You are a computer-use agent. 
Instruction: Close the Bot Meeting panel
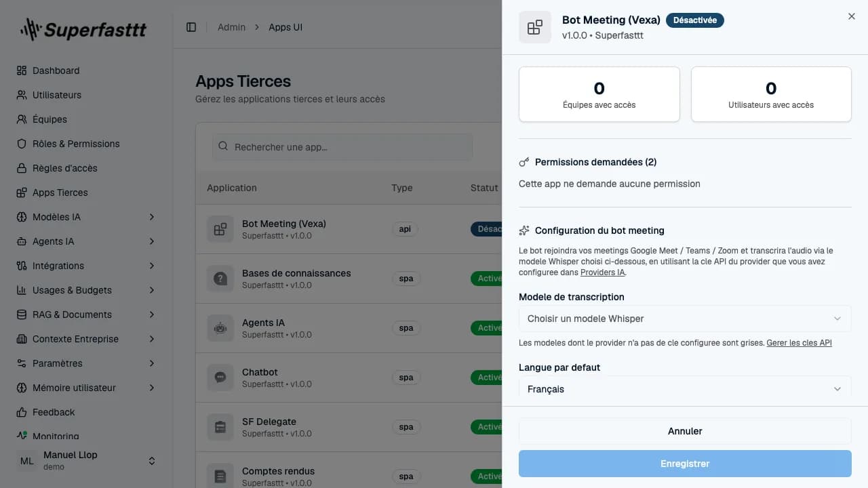[852, 16]
